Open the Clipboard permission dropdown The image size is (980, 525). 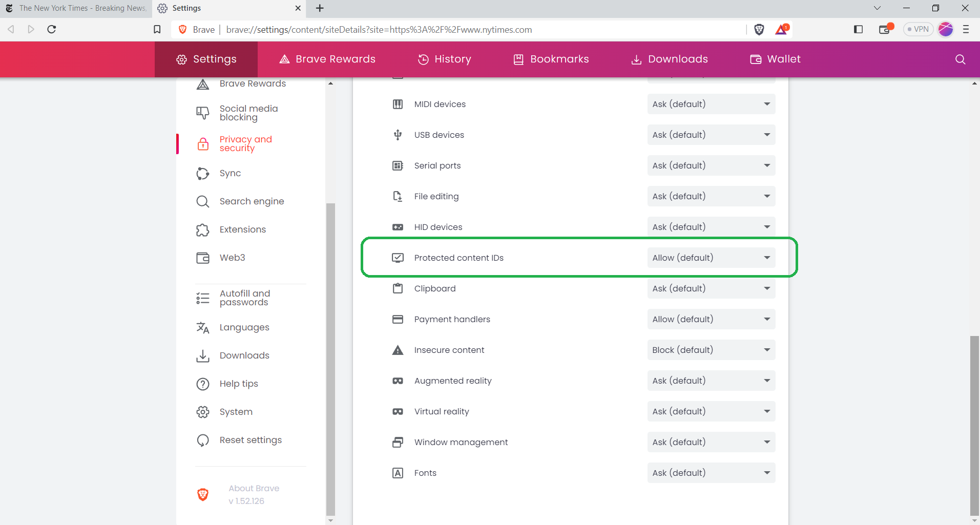[711, 288]
